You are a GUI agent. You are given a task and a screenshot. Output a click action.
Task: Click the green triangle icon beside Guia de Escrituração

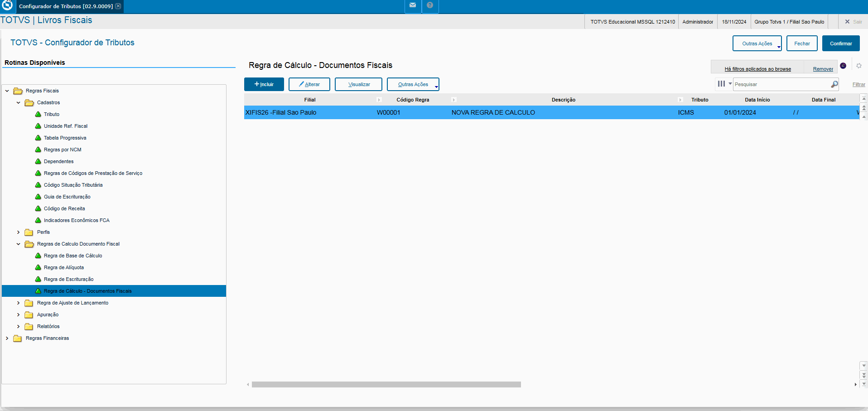(x=38, y=197)
